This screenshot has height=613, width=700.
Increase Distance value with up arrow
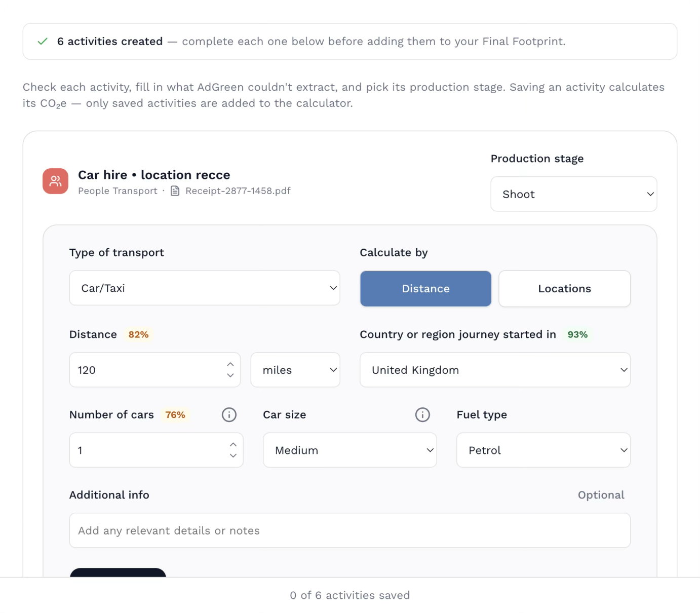[x=230, y=364]
